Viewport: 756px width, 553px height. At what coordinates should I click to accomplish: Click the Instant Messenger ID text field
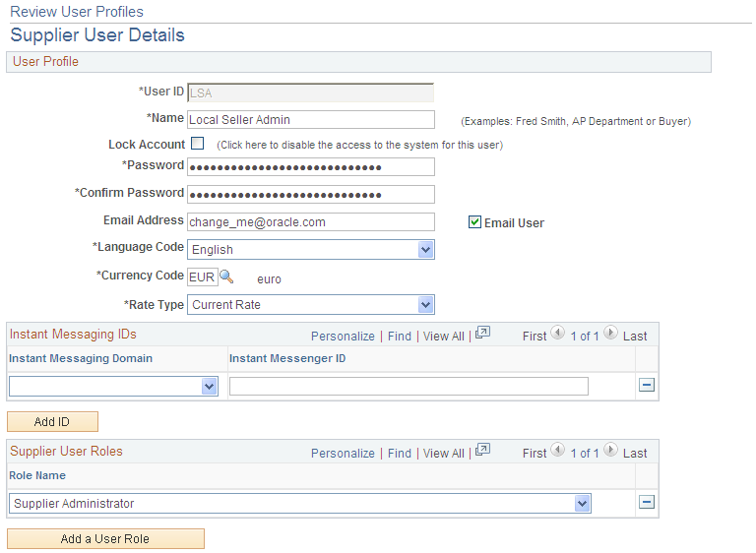point(409,386)
